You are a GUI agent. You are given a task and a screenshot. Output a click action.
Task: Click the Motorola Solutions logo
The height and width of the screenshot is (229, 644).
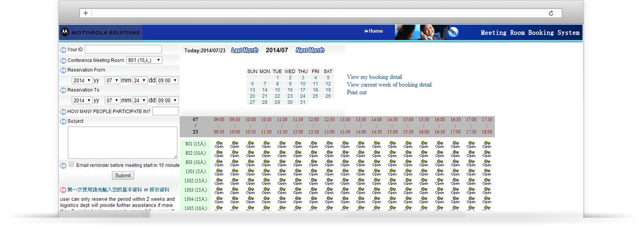(x=100, y=32)
